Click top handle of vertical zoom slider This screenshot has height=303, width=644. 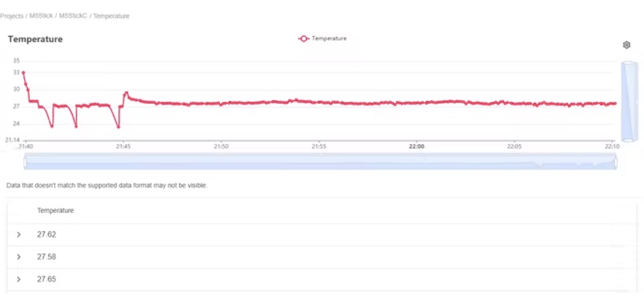pyautogui.click(x=628, y=63)
